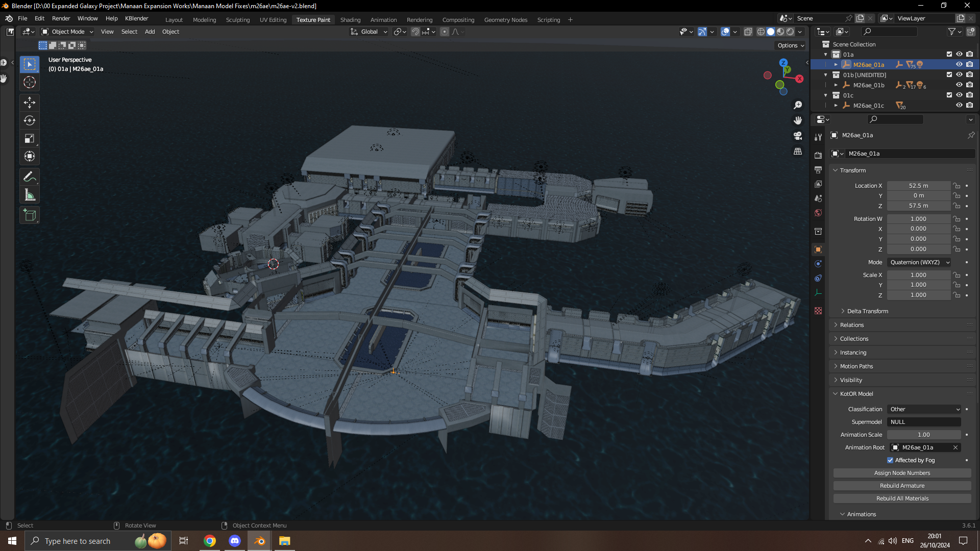This screenshot has width=980, height=551.
Task: Expand M26ae_01a tree row in outliner
Action: tap(836, 65)
